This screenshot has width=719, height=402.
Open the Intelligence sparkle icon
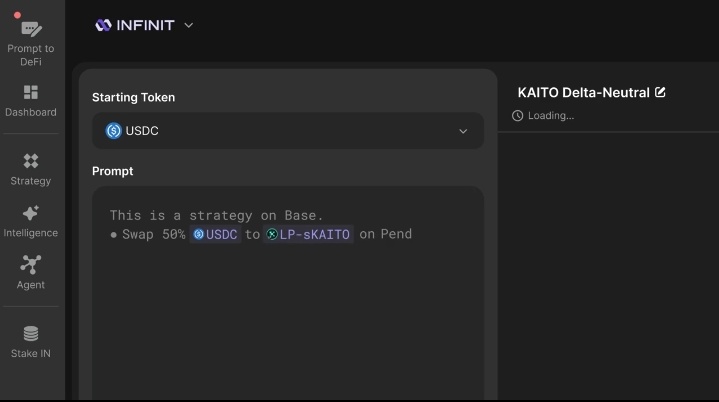31,213
